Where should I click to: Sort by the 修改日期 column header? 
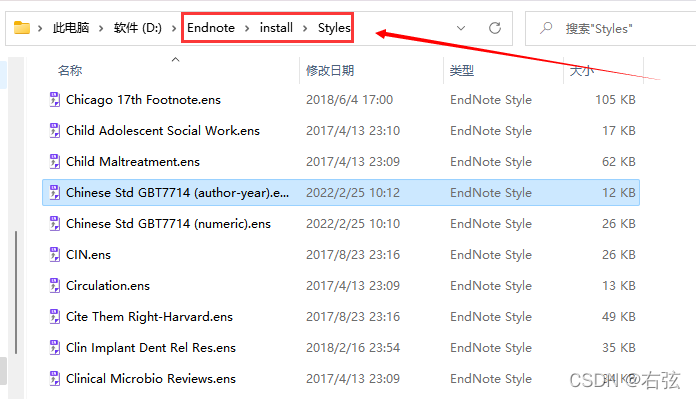(330, 70)
